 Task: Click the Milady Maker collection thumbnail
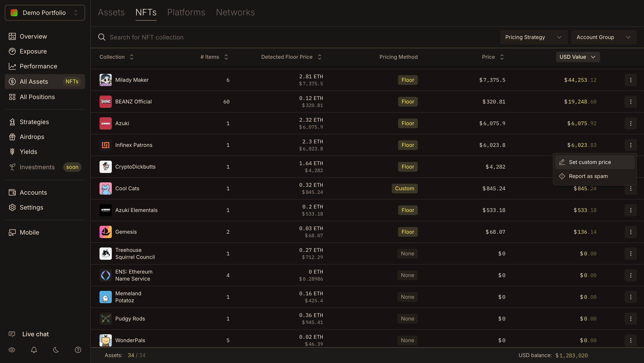click(x=105, y=80)
